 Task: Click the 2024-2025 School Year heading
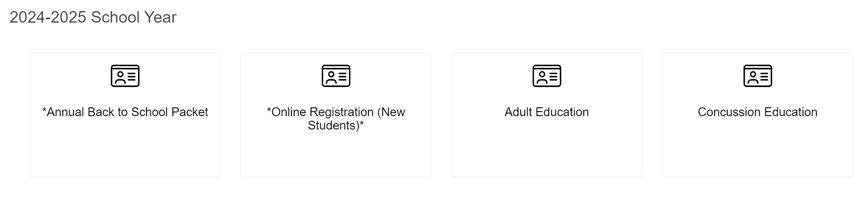[x=93, y=17]
